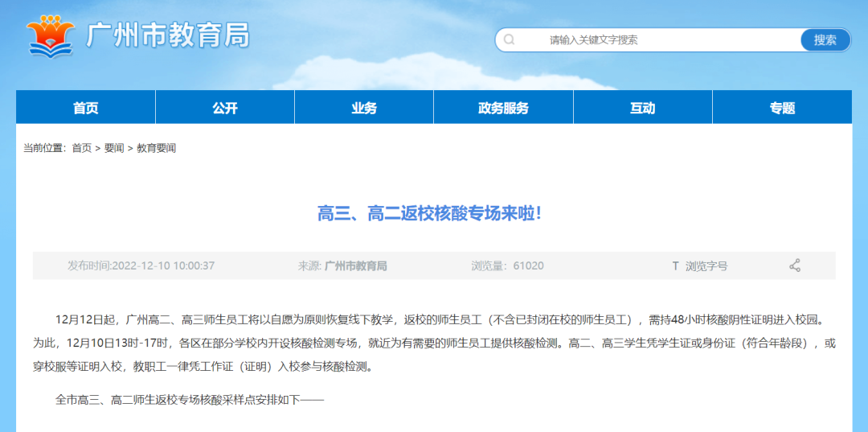The image size is (868, 432).
Task: Click the share icon in article info bar
Action: [x=794, y=265]
